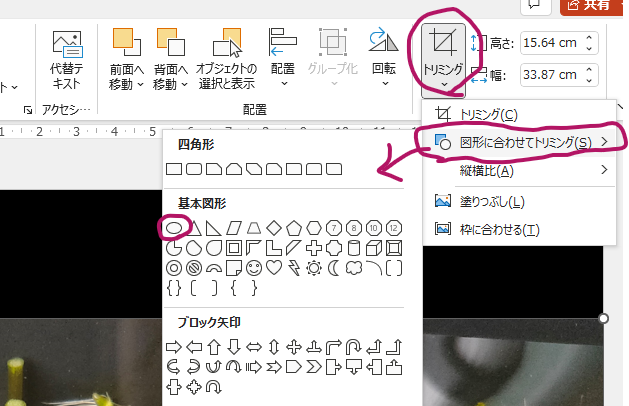Expand the 前面へ移動 dropdown arrow
Viewport: 629px width, 406px height.
tap(140, 85)
